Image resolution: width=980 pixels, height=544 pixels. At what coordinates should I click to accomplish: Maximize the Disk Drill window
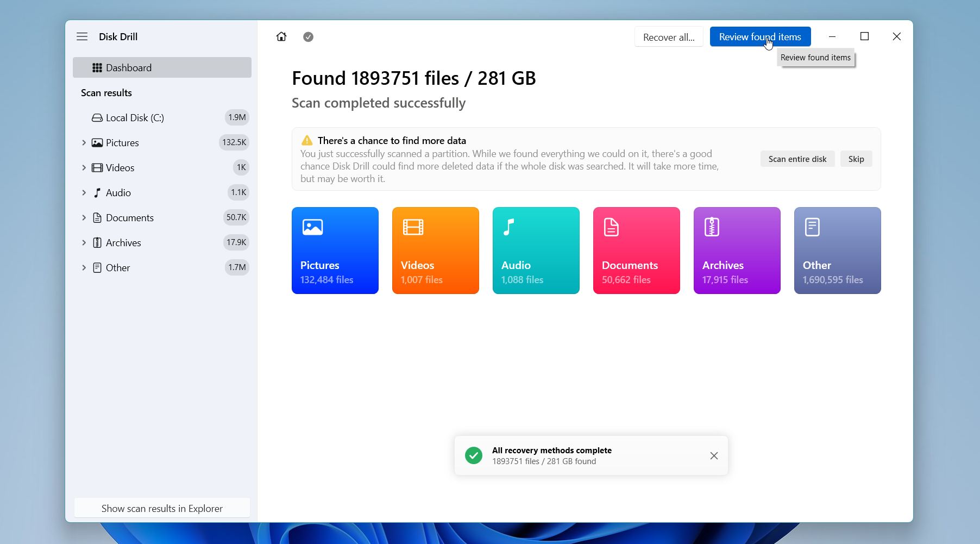[865, 36]
